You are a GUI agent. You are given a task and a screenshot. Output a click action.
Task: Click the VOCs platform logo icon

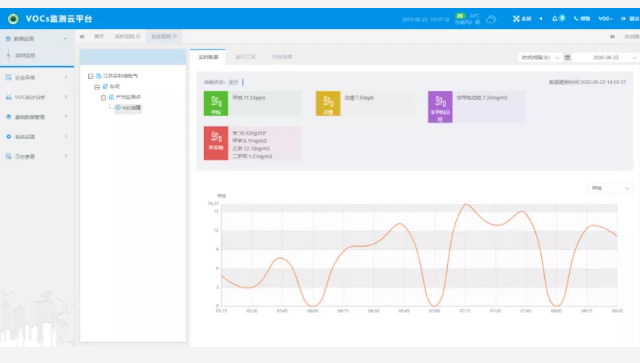click(x=13, y=19)
